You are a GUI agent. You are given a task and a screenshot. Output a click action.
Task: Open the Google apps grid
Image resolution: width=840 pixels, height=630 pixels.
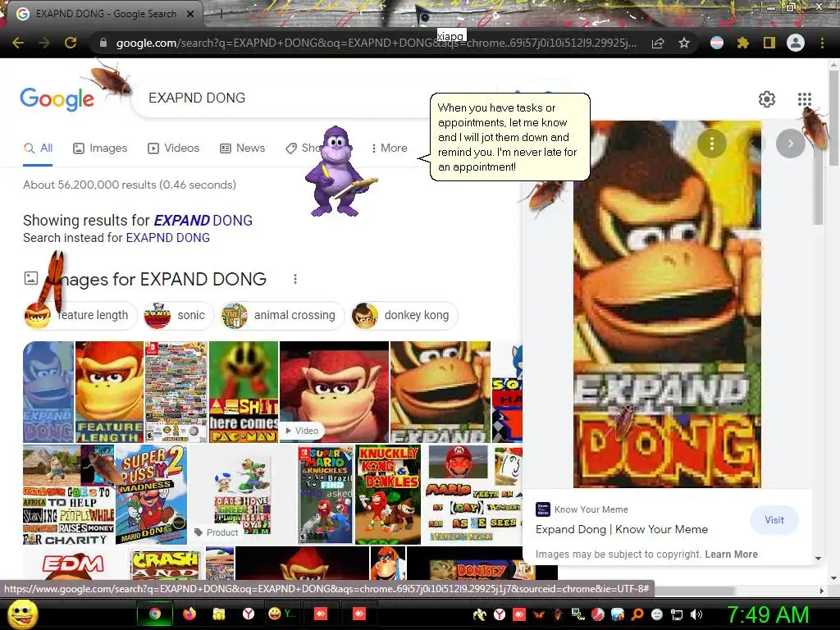pyautogui.click(x=804, y=99)
